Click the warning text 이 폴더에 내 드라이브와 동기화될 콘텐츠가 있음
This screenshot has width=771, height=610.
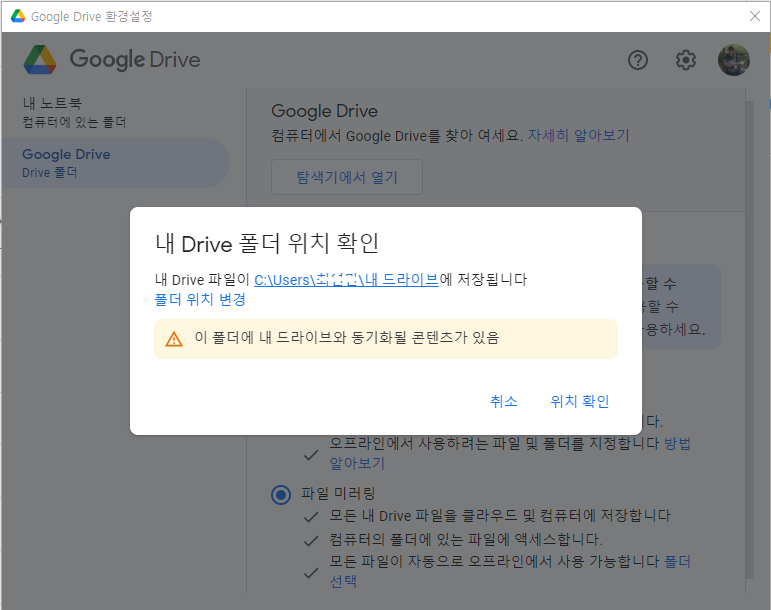347,338
